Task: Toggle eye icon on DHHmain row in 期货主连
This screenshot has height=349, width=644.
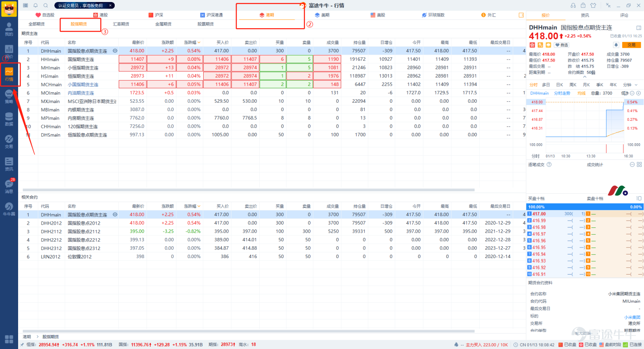Action: coord(115,51)
